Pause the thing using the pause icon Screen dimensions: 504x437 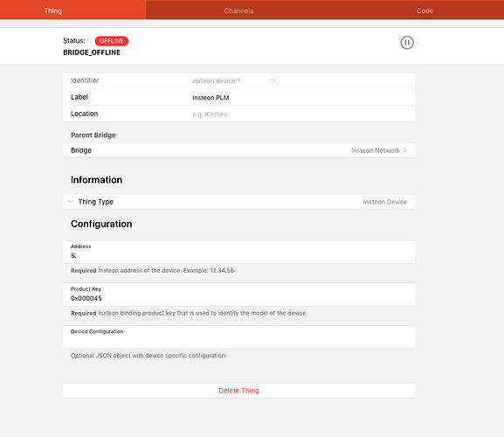coord(407,43)
